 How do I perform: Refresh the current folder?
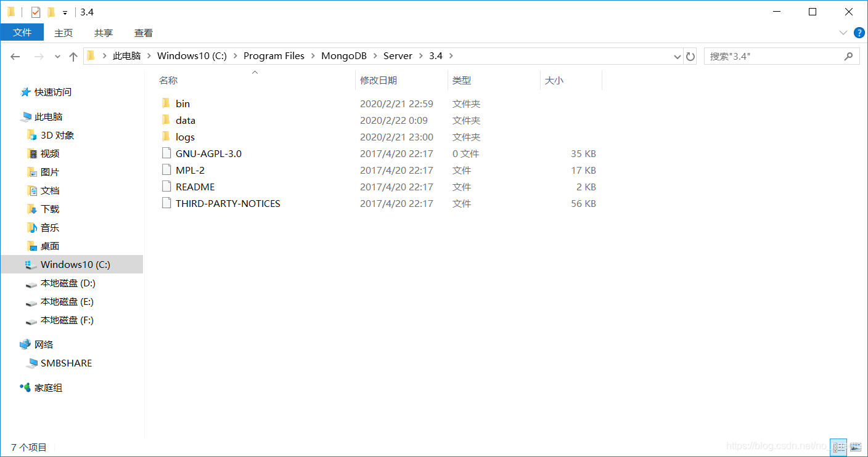point(690,57)
